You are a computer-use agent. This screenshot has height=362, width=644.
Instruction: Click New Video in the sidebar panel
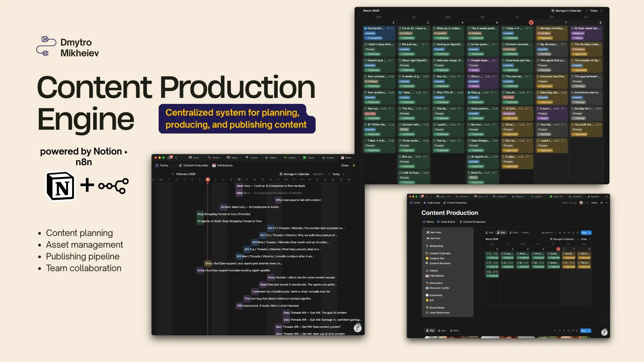(x=434, y=232)
